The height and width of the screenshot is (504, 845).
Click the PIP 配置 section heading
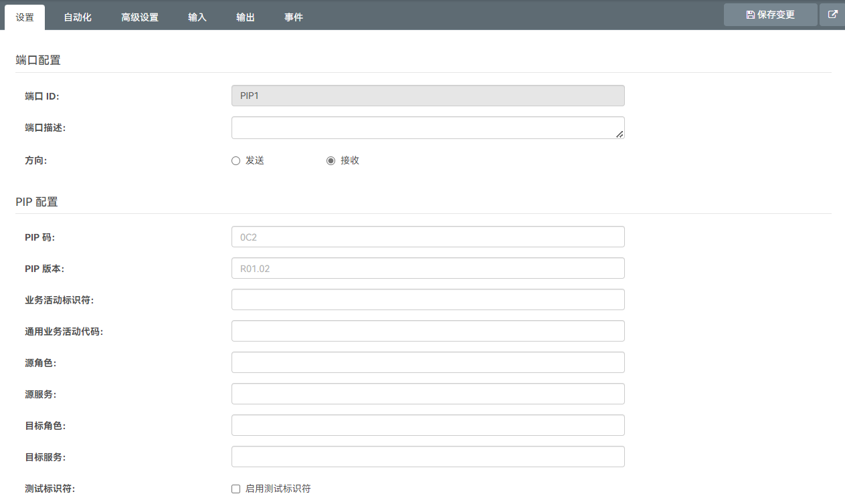point(37,201)
